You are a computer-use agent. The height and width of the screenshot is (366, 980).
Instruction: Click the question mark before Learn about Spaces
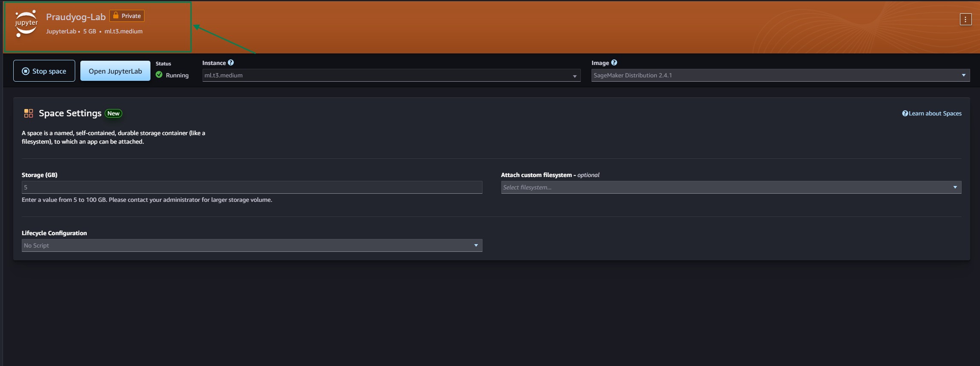coord(905,113)
